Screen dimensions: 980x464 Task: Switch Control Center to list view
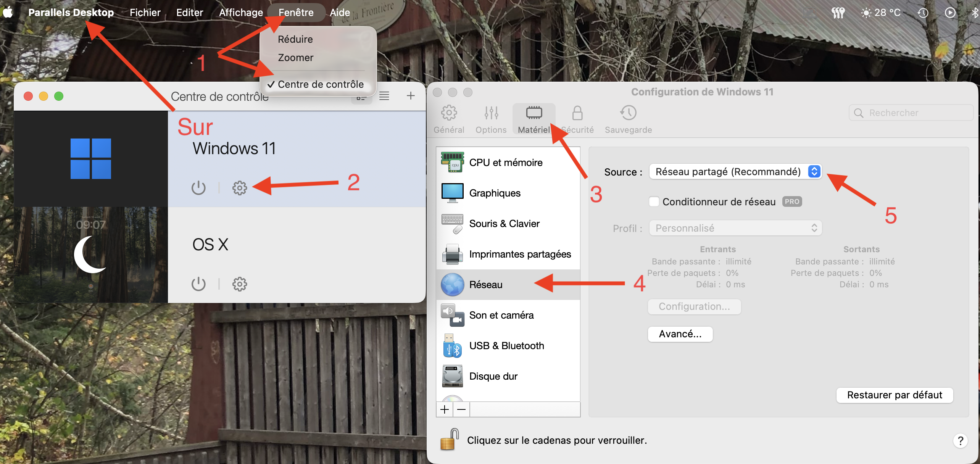pyautogui.click(x=384, y=96)
